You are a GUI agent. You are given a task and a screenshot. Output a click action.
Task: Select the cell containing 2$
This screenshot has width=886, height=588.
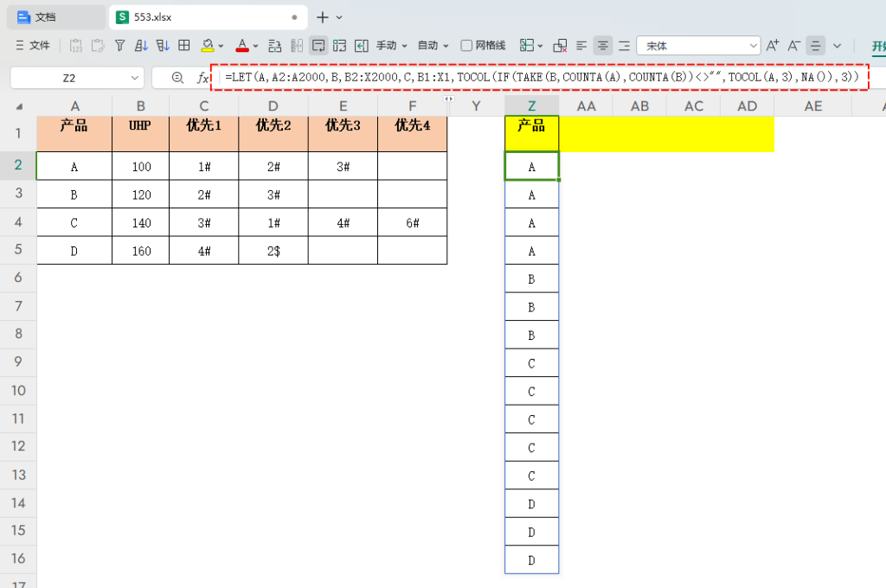pyautogui.click(x=273, y=250)
